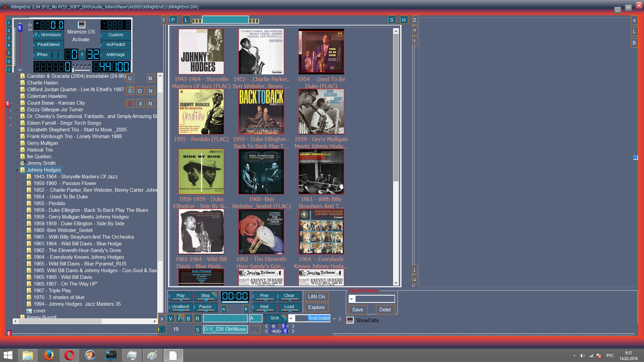Click the R button in the bottom toolbar
644x362 pixels.
tap(198, 318)
